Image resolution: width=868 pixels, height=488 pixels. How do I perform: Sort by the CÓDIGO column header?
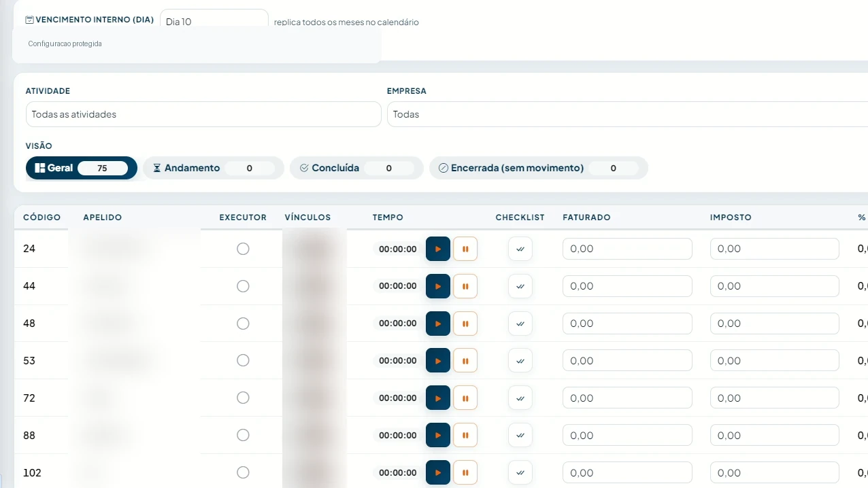click(x=42, y=217)
